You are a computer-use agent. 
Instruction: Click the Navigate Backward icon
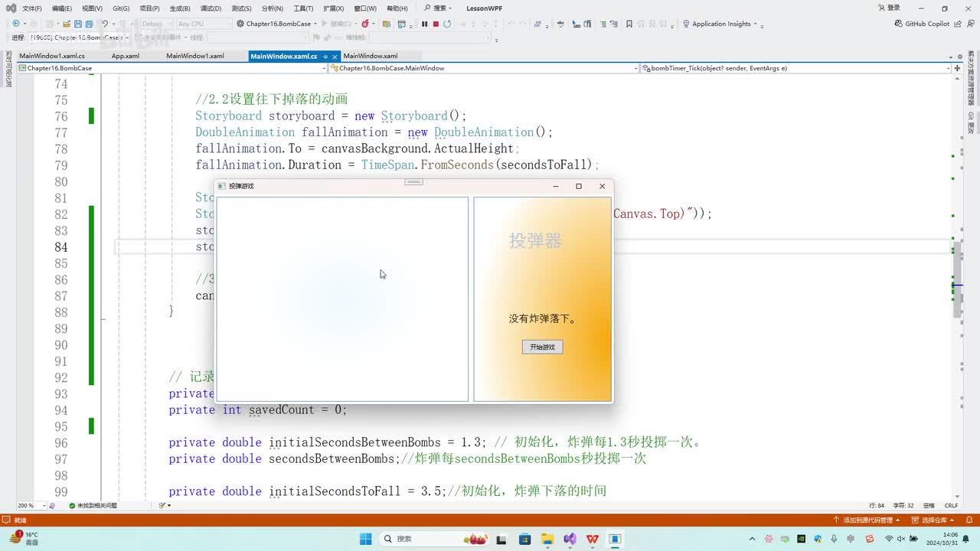[x=16, y=24]
